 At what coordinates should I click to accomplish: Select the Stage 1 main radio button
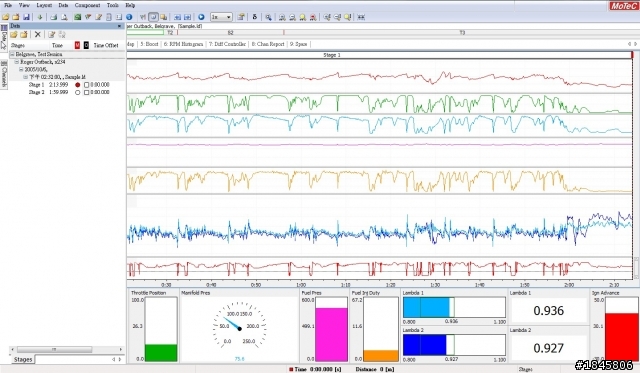[78, 85]
